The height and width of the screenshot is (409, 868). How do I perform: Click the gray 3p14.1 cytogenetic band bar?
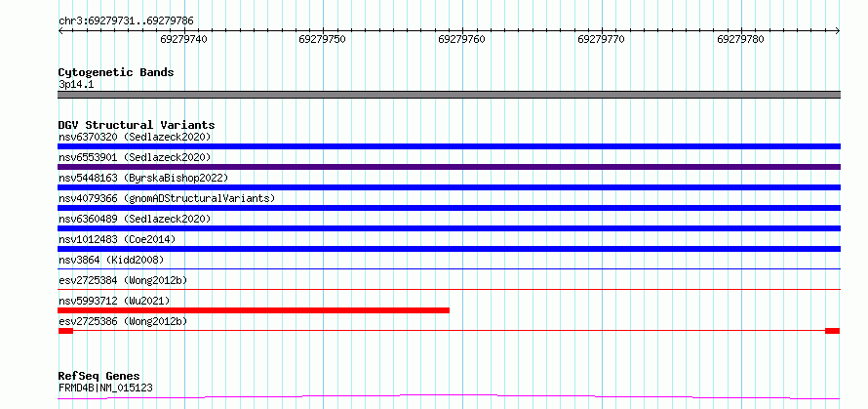[x=449, y=95]
